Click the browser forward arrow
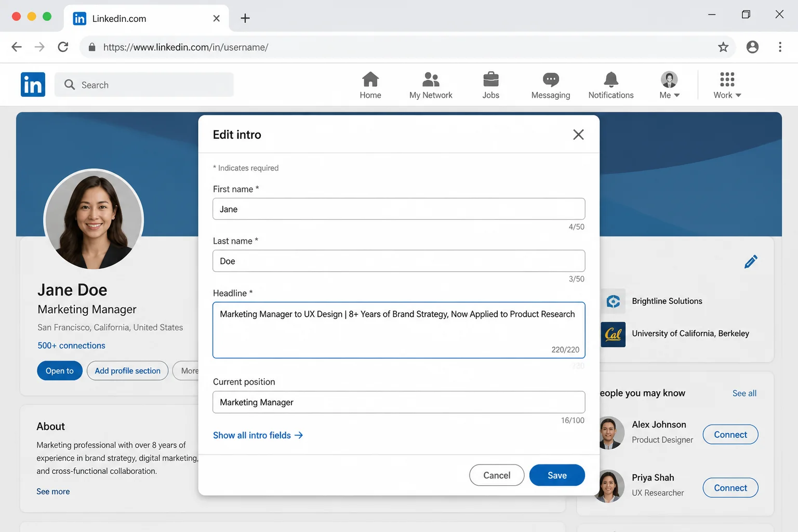The image size is (798, 532). pos(39,47)
